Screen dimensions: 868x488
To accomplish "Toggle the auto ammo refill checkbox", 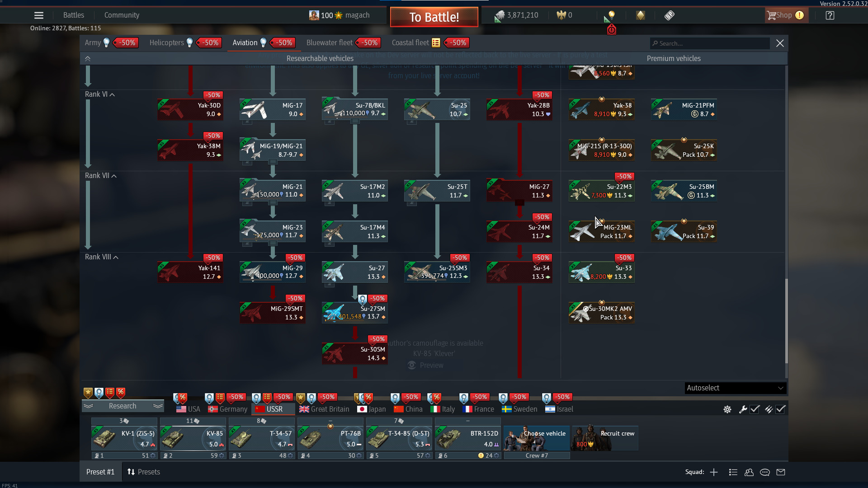I will pyautogui.click(x=781, y=409).
